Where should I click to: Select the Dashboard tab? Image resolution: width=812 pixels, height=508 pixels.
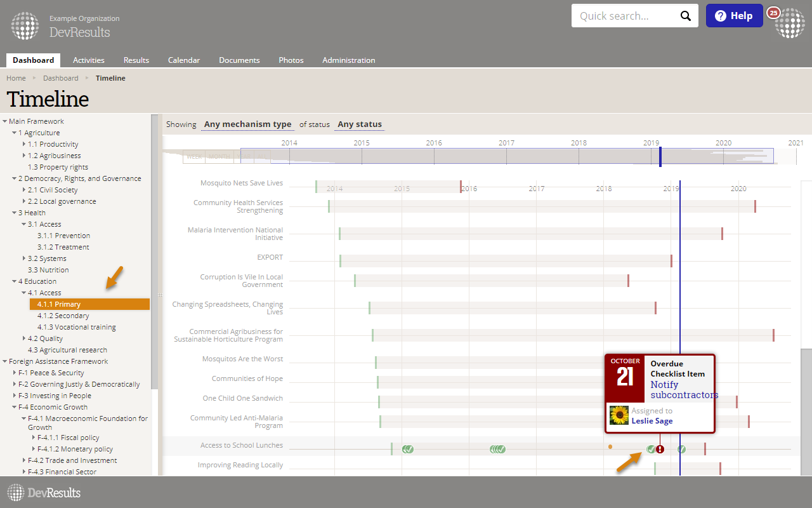(x=33, y=60)
